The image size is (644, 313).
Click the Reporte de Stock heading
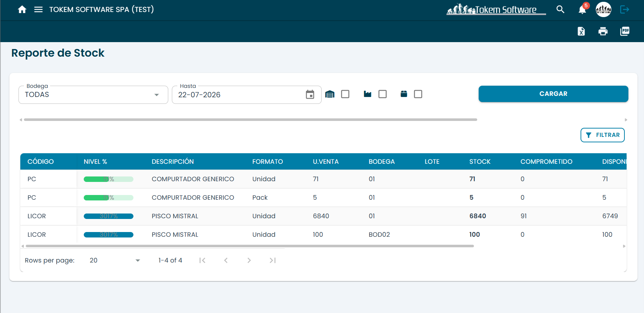58,53
